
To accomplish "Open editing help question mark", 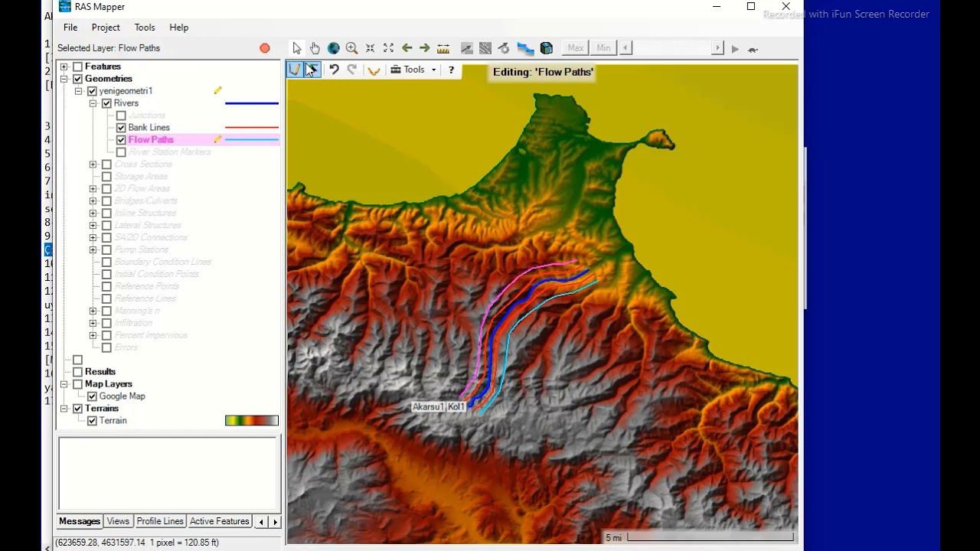I will point(451,70).
